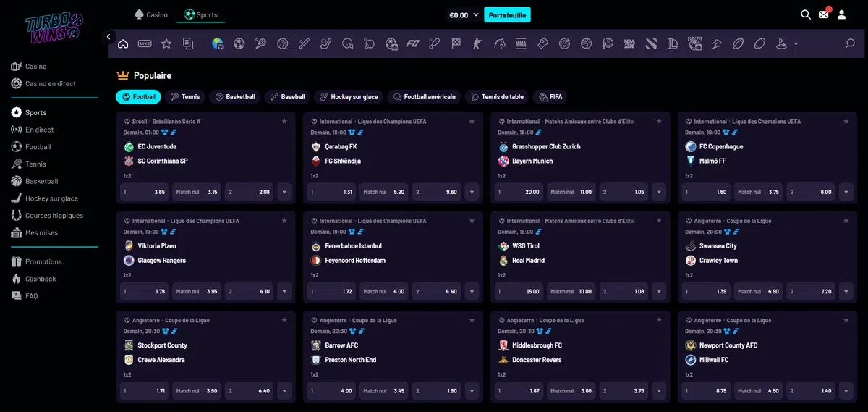Expand more markets for Feyenoord Rotterdam match
868x412 pixels.
(472, 291)
